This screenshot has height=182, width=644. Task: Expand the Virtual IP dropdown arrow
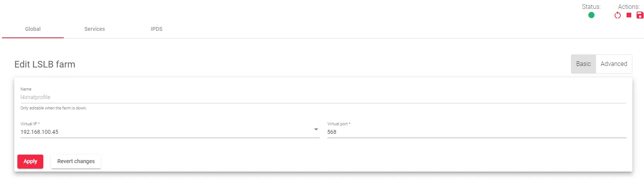pyautogui.click(x=316, y=130)
